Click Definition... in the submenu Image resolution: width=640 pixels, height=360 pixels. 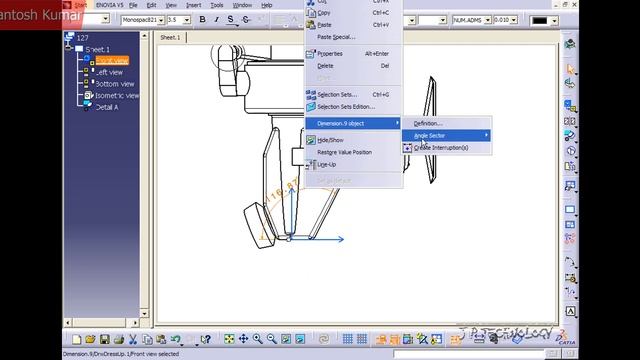click(x=428, y=123)
